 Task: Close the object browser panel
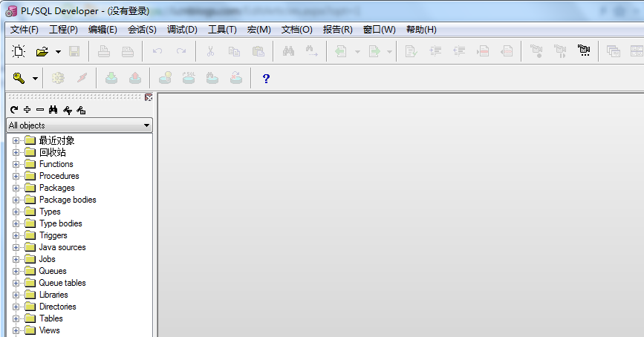[x=149, y=97]
